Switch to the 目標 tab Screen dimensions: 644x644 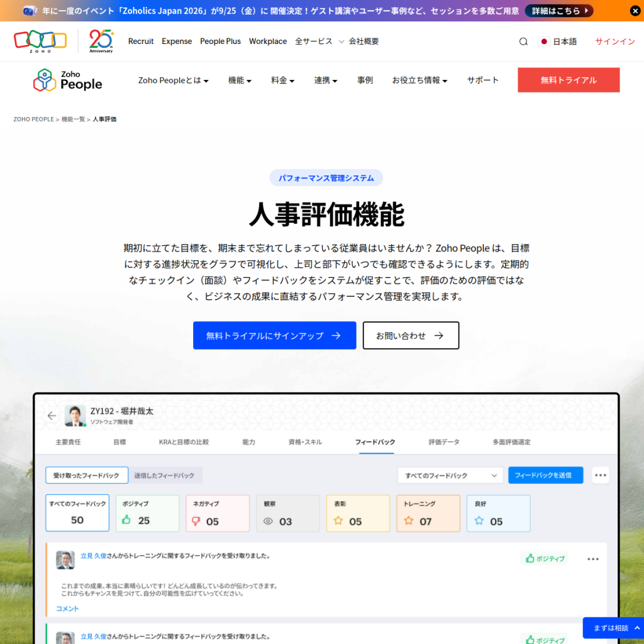pyautogui.click(x=119, y=442)
